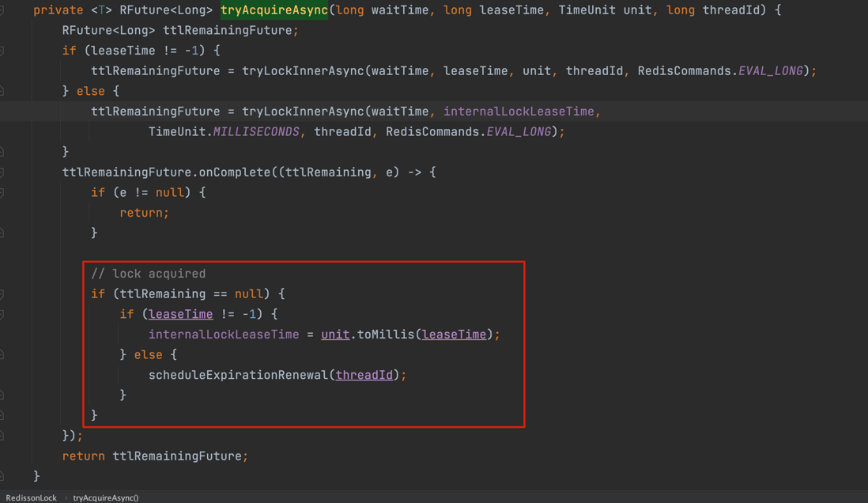
Task: Collapse the onComplete lambda fold marker
Action: pyautogui.click(x=2, y=172)
